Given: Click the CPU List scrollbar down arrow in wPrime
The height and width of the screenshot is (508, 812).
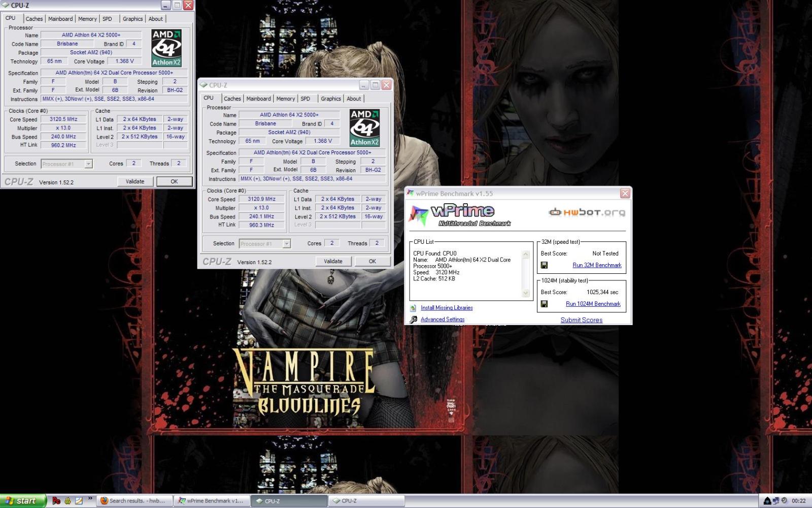Looking at the screenshot, I should point(526,293).
